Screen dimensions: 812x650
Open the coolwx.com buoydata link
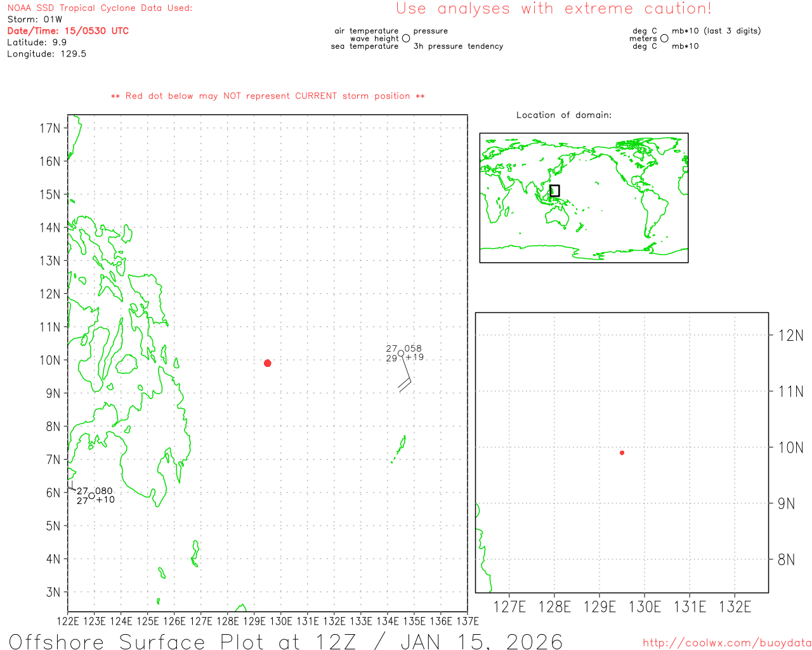tap(726, 643)
